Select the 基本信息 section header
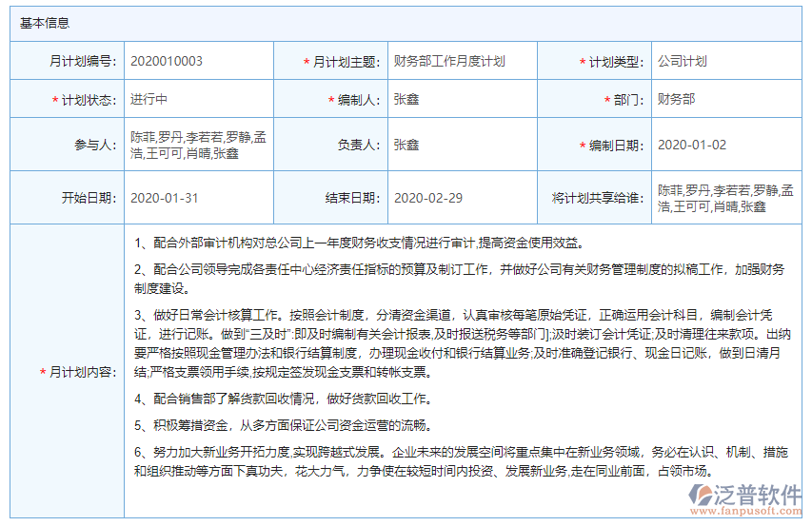812x526 pixels. [x=45, y=23]
